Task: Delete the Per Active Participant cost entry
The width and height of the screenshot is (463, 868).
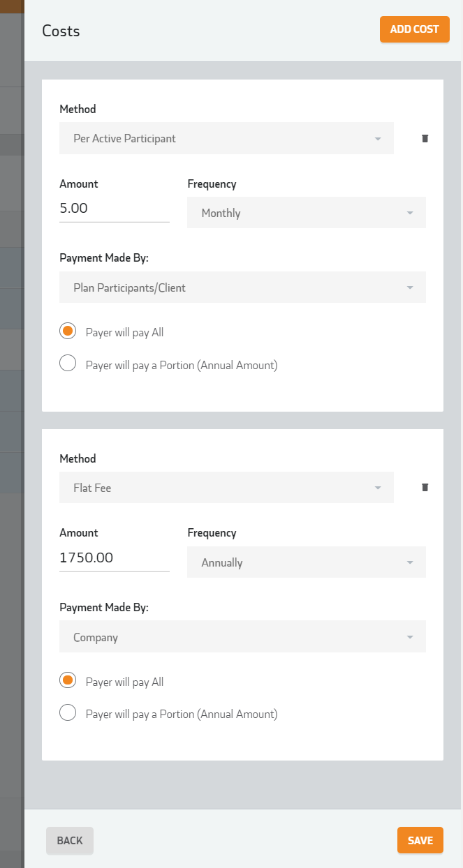Action: tap(425, 139)
